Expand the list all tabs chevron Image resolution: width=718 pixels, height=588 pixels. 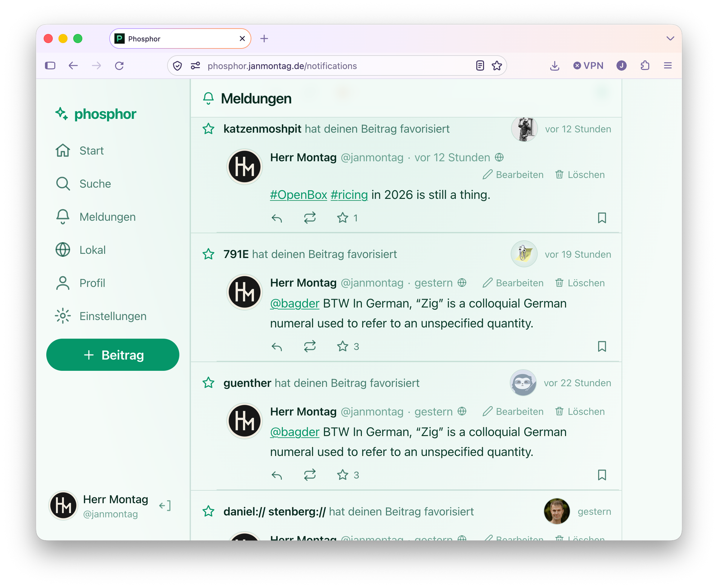click(x=670, y=38)
